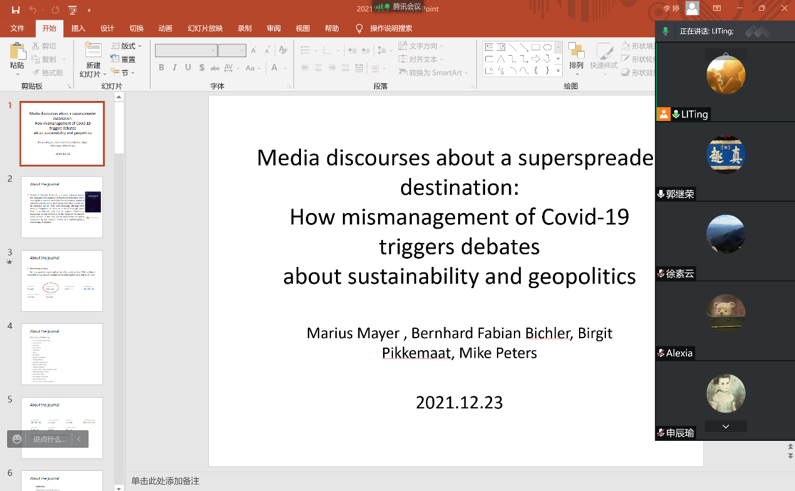Image resolution: width=795 pixels, height=491 pixels.
Task: Open the Insert (插入) ribbon tab
Action: pos(78,29)
